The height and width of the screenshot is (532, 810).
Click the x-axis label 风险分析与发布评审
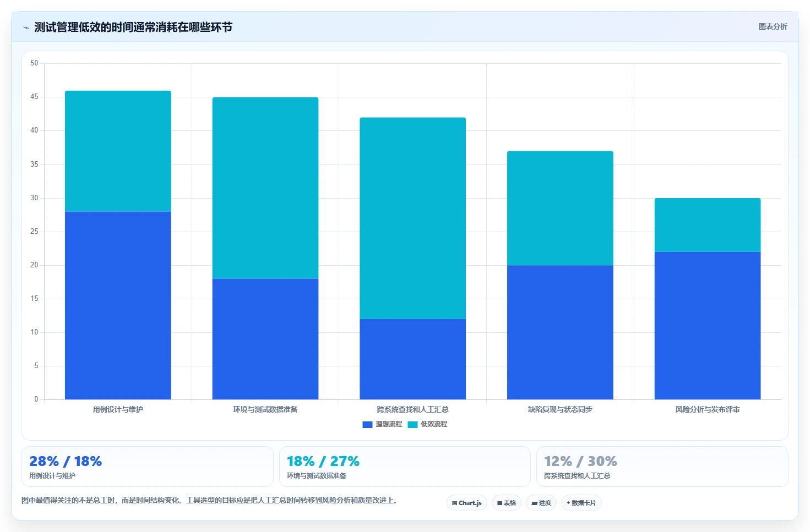708,409
